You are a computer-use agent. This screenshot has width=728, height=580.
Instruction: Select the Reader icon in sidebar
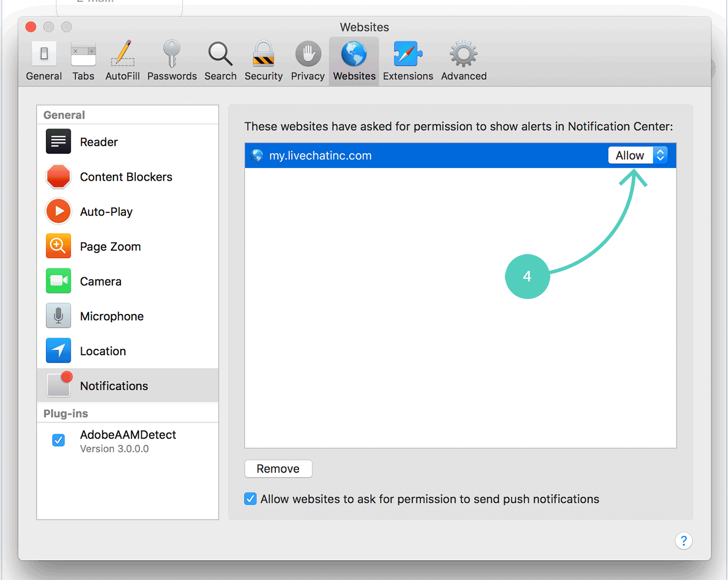pos(58,141)
